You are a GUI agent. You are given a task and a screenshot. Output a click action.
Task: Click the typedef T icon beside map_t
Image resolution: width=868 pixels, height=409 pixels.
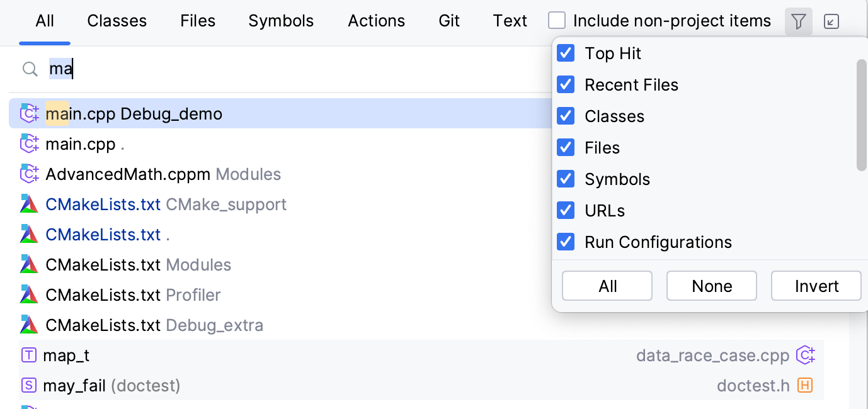coord(28,355)
